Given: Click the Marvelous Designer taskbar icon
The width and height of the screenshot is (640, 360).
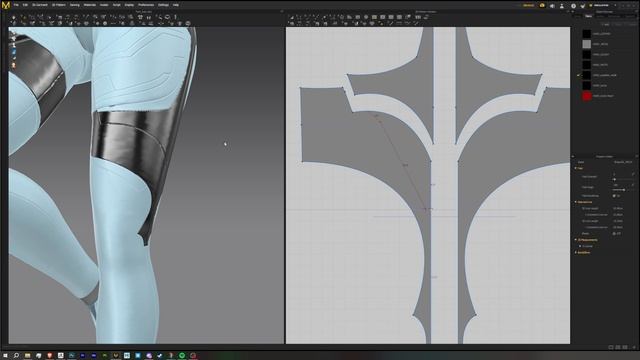Looking at the screenshot, I should coord(116,356).
